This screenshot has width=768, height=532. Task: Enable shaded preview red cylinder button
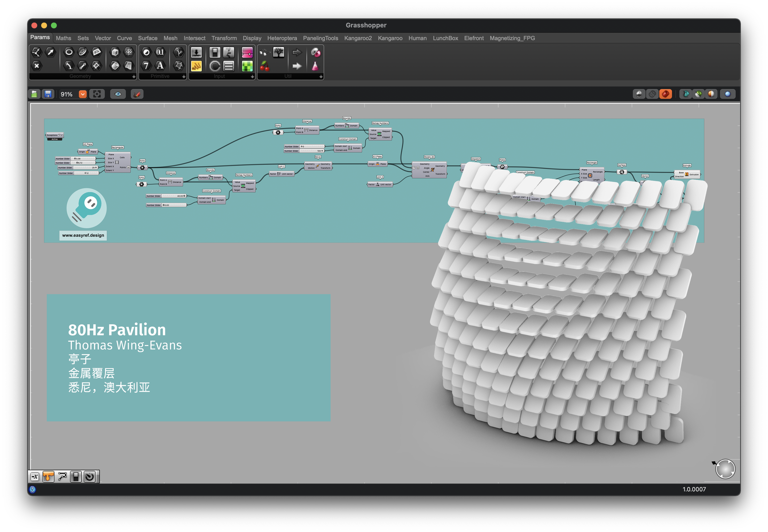(665, 94)
